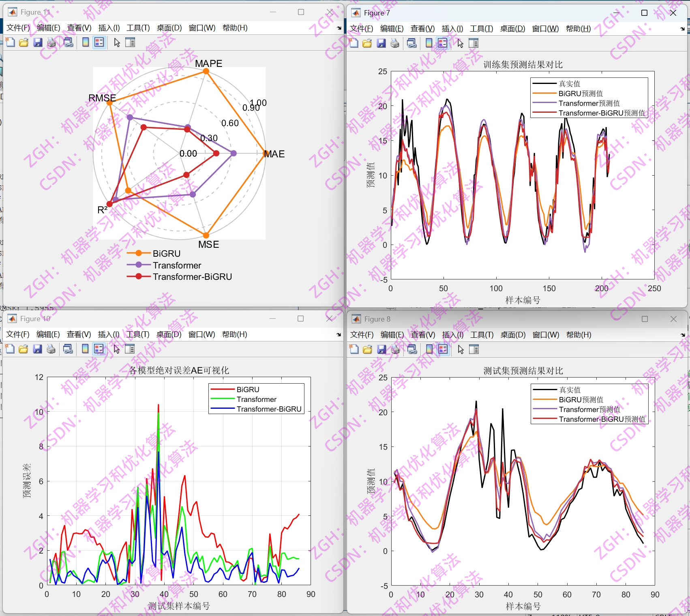
Task: Click the Save icon in Figure 7
Action: [381, 43]
